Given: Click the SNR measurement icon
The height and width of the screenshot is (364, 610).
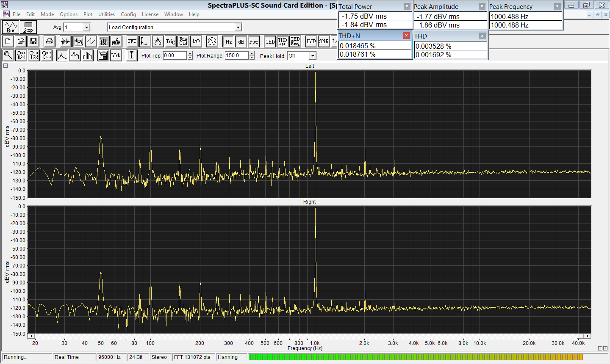Looking at the screenshot, I should click(324, 41).
